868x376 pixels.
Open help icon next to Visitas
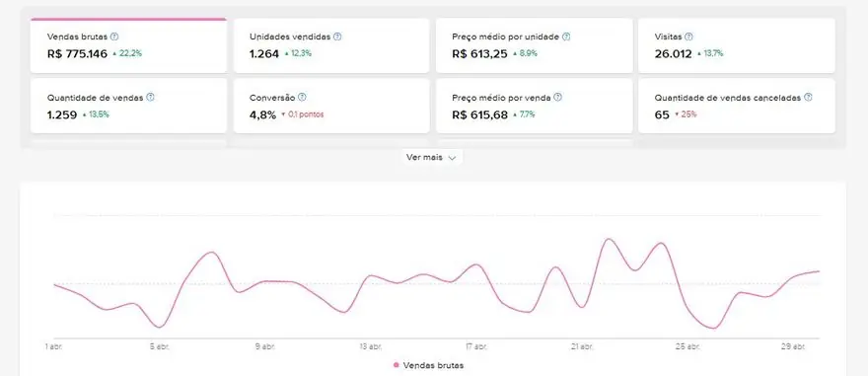(x=688, y=38)
